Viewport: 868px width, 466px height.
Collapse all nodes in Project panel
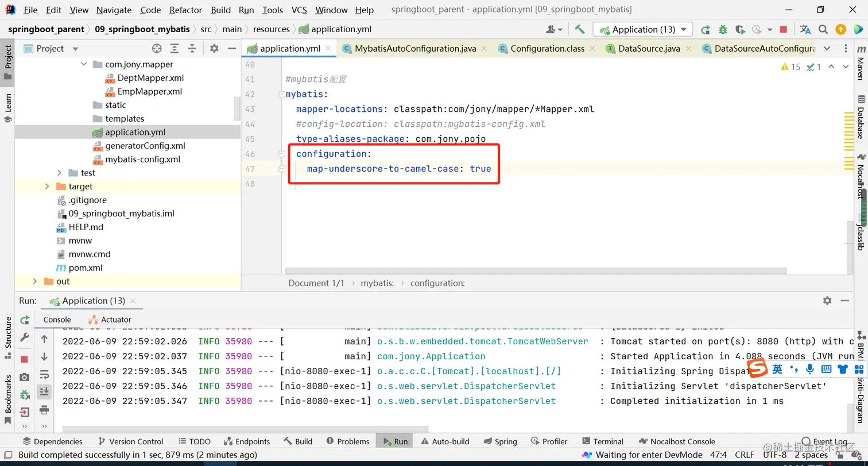(192, 49)
